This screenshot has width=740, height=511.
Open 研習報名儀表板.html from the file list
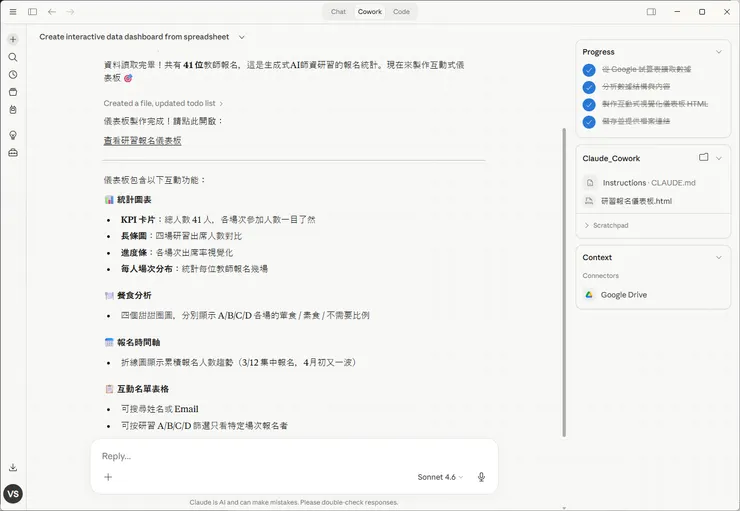pos(636,201)
